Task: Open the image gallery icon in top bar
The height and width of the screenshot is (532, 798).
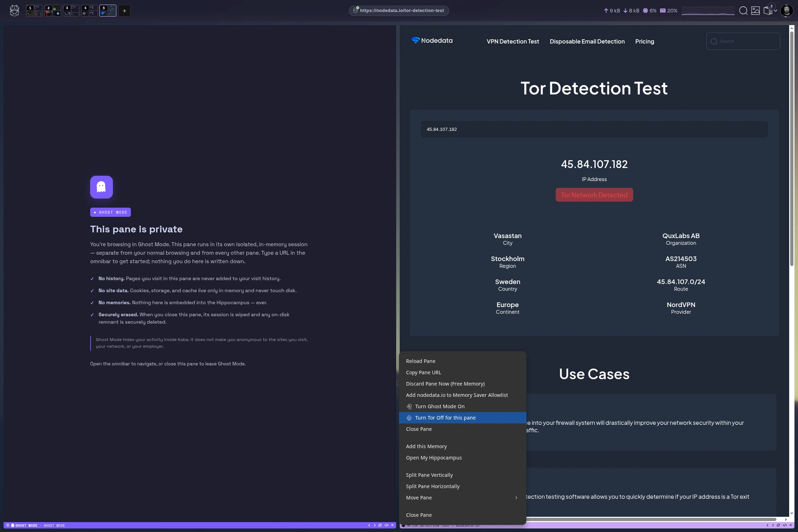Action: (x=756, y=11)
